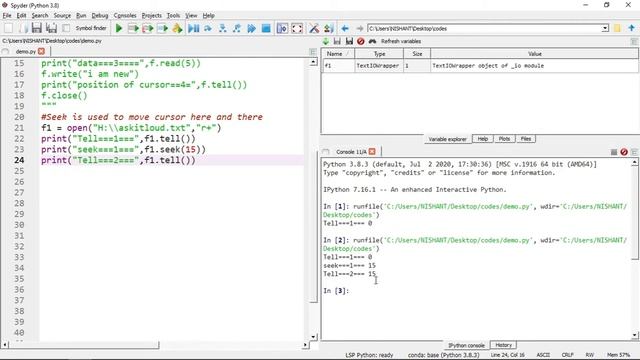Viewport: 640px width, 360px height.
Task: Open the console options menu
Action: (x=634, y=152)
